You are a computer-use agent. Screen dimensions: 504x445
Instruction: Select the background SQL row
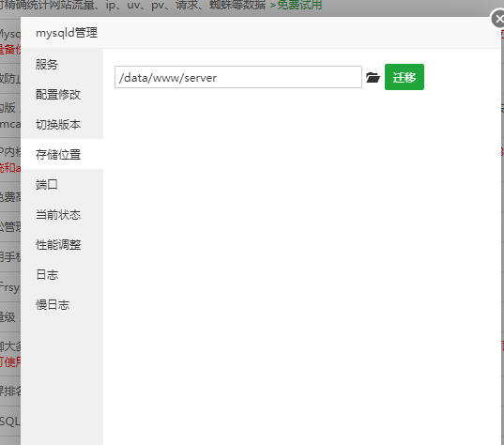click(x=10, y=421)
